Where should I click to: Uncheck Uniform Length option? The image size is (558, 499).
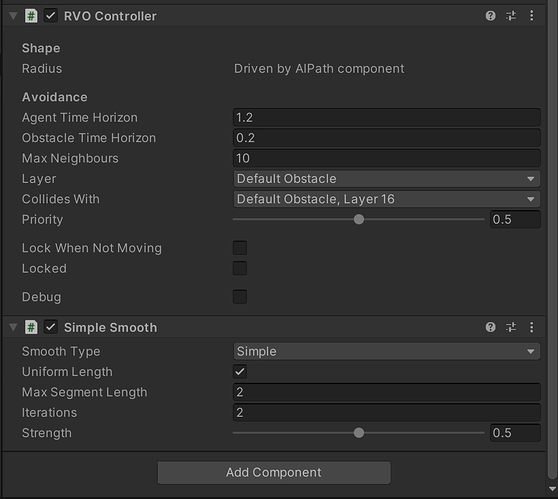(240, 372)
